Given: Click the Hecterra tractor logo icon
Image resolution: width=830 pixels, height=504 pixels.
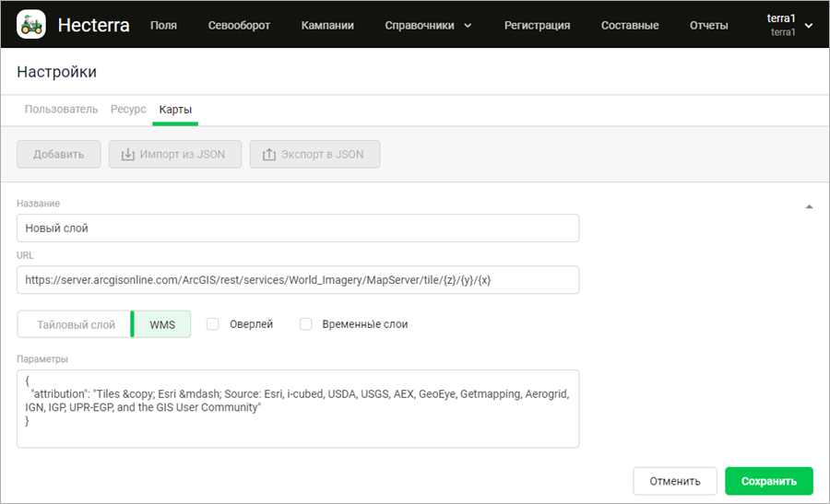Looking at the screenshot, I should tap(32, 25).
